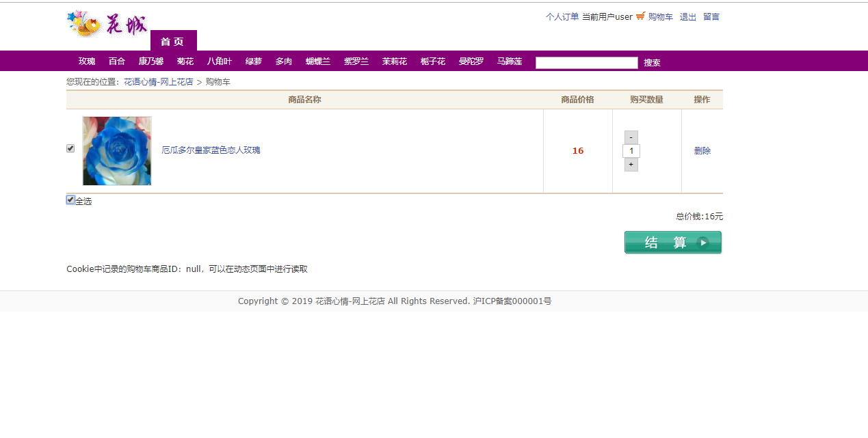
Task: Select the 玫瑰 category
Action: [86, 61]
